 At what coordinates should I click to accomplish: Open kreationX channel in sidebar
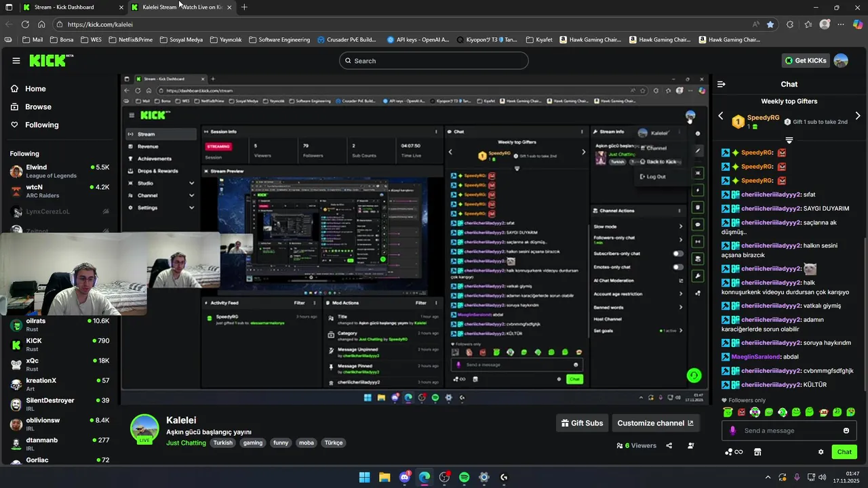click(x=60, y=384)
